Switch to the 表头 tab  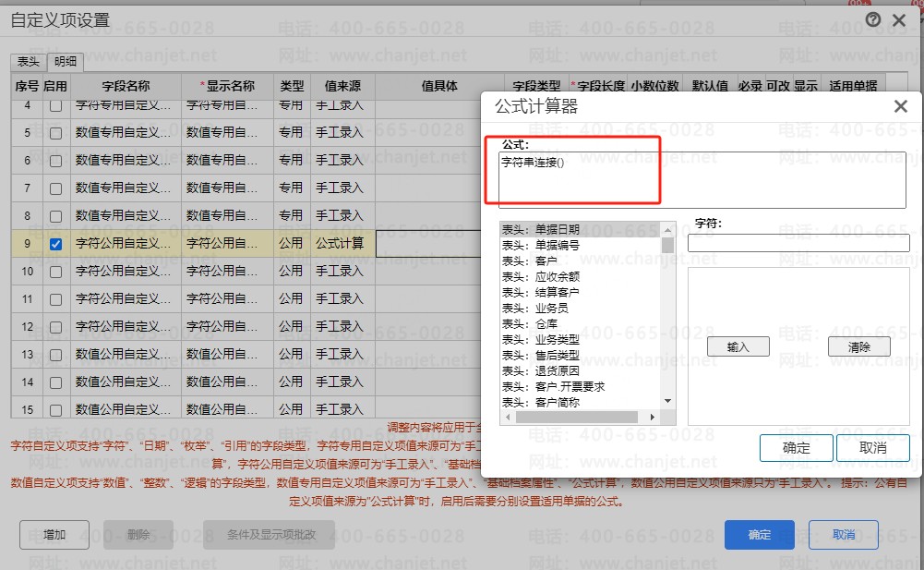28,61
